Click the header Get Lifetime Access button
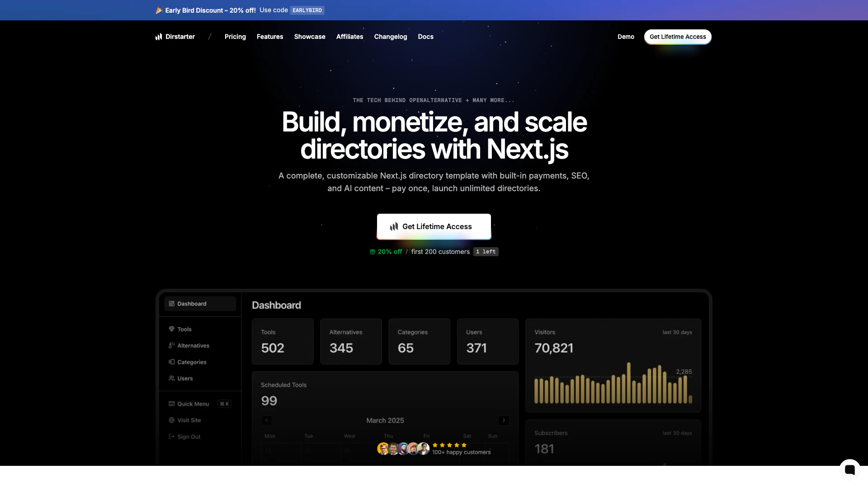 677,37
